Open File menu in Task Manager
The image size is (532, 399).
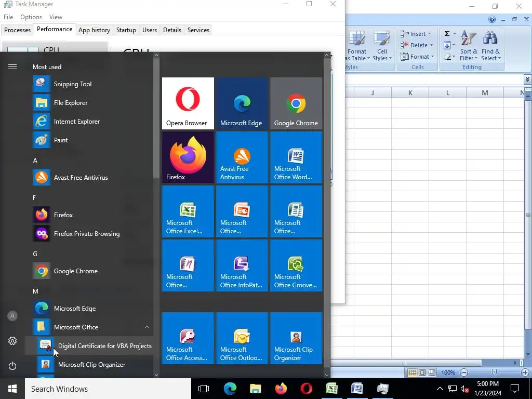pos(8,17)
